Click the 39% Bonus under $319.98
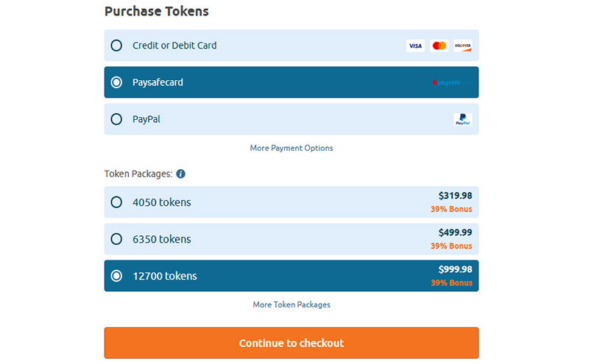The width and height of the screenshot is (589, 364). pyautogui.click(x=451, y=209)
